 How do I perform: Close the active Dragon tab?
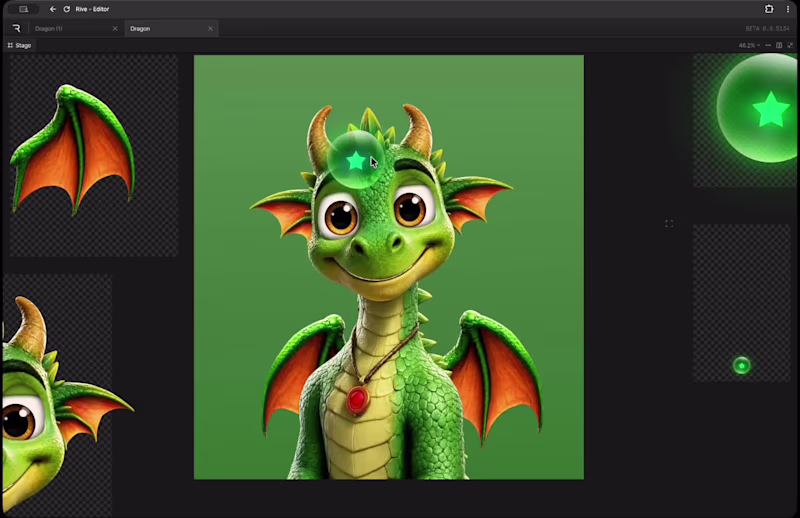(x=211, y=29)
